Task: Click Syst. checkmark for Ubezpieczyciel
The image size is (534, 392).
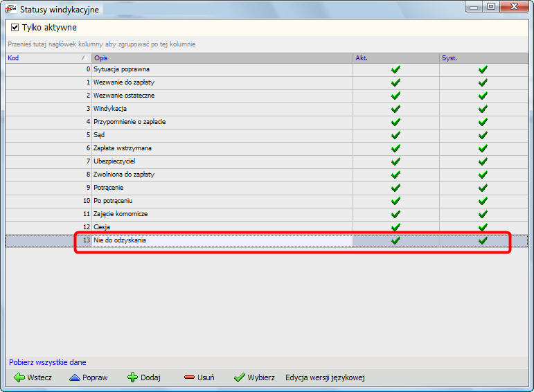Action: point(483,161)
